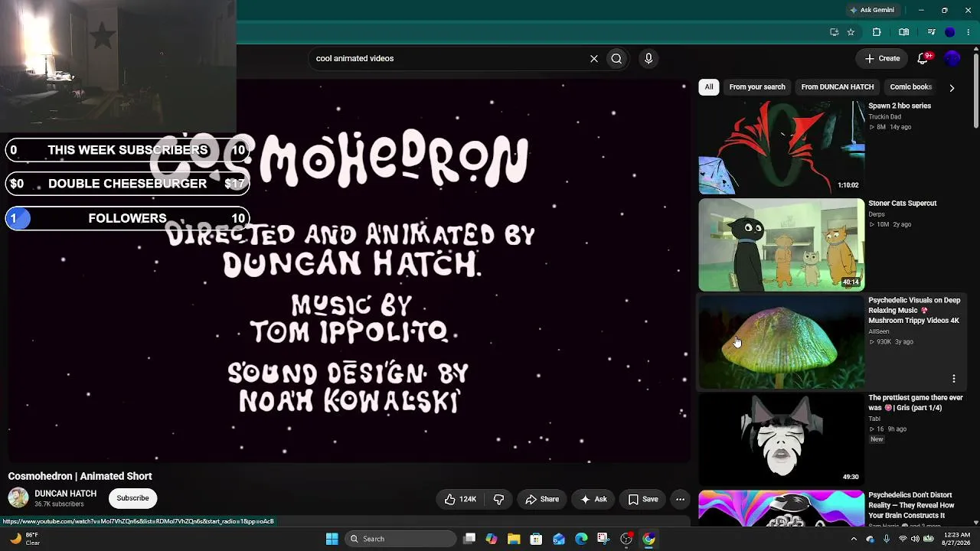The image size is (980, 551).
Task: Open the volume speaker tray icon
Action: click(x=916, y=539)
